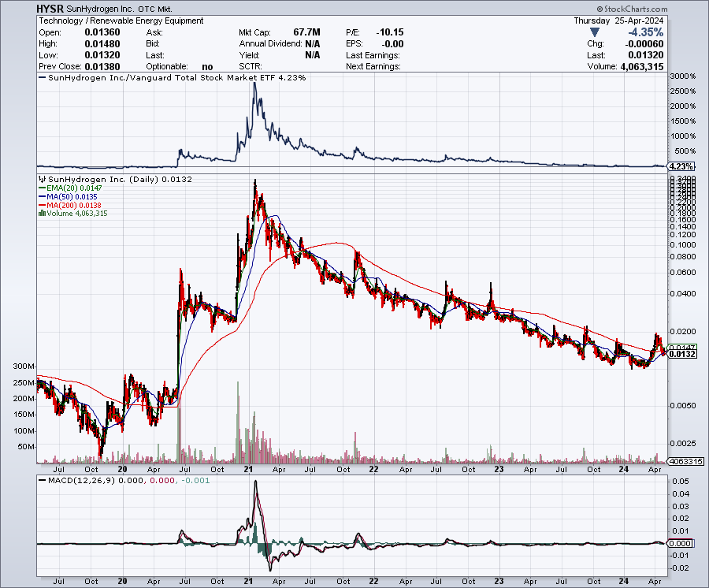This screenshot has height=588, width=709.
Task: Click the 0.0025 price axis label
Action: 683,443
